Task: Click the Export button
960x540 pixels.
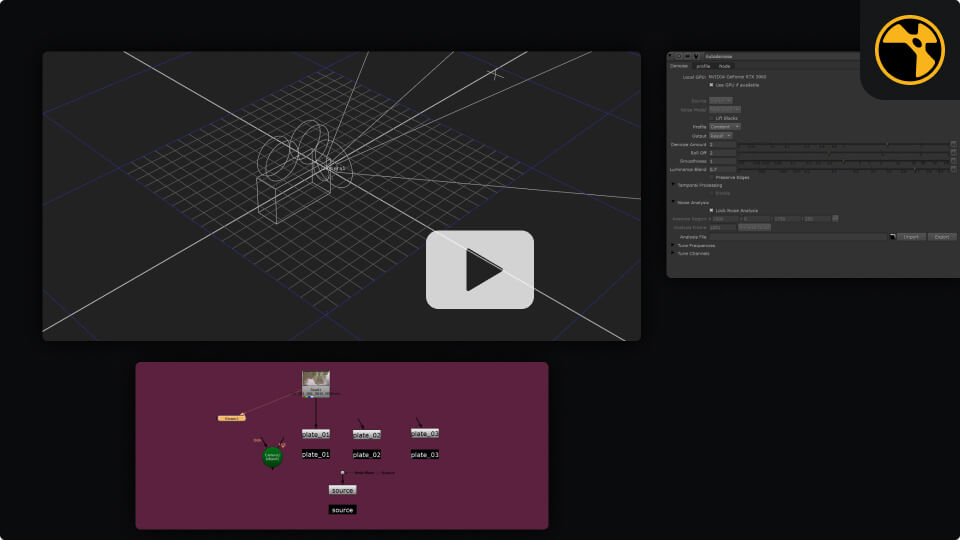Action: [942, 237]
